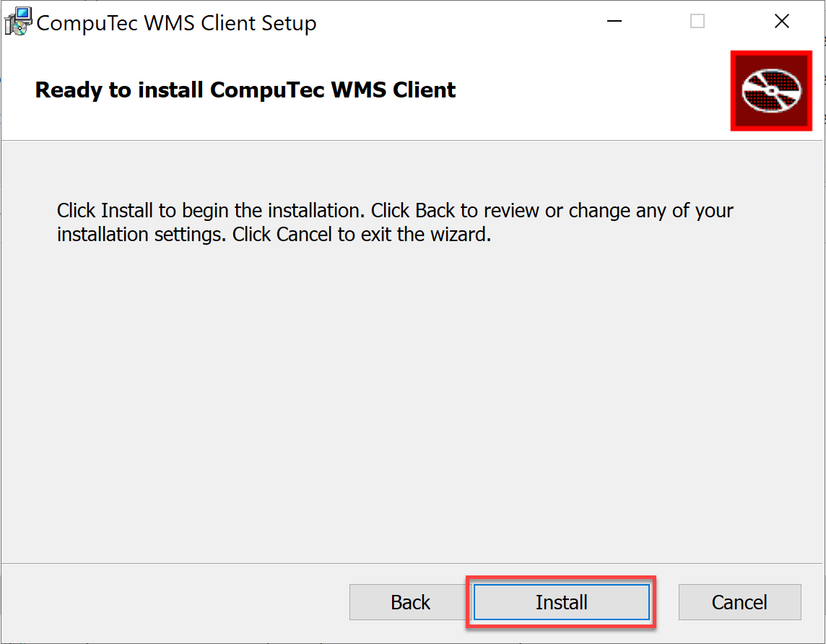Click the red CD-ROM banner graphic
826x644 pixels.
[x=771, y=90]
